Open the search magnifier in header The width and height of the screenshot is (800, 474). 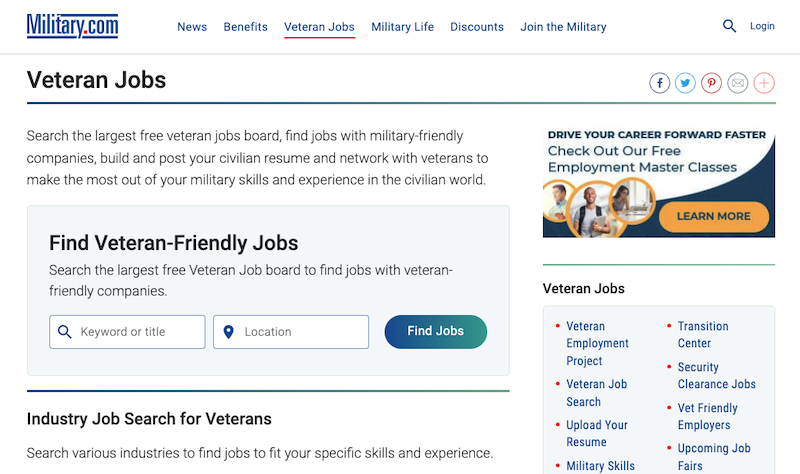pyautogui.click(x=729, y=26)
